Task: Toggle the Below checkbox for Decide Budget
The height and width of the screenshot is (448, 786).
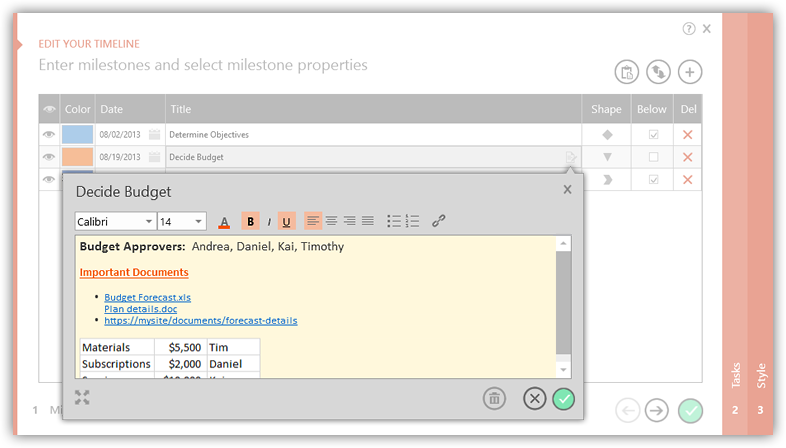Action: [653, 157]
